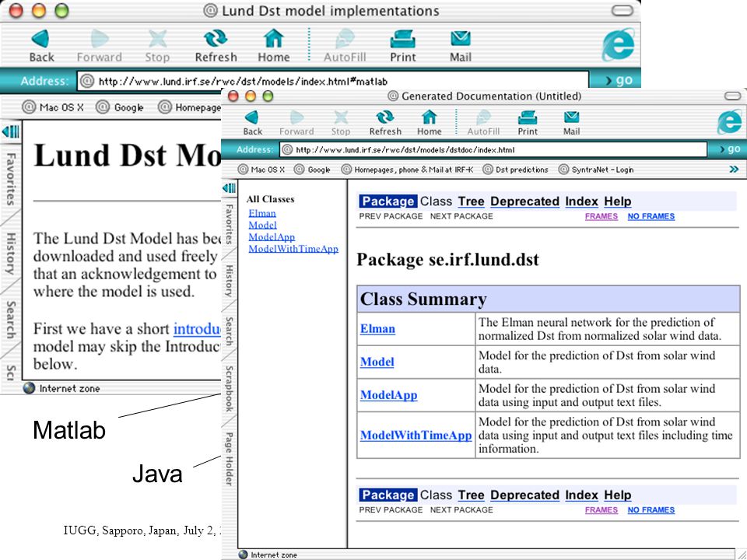This screenshot has height=560, width=747.
Task: Open Page Holder tab in front window
Action: click(229, 459)
